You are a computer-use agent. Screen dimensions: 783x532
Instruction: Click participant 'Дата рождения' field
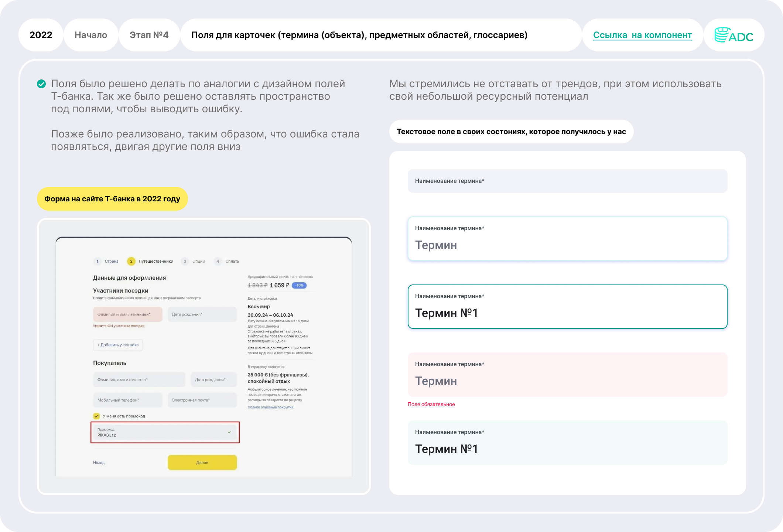(202, 314)
